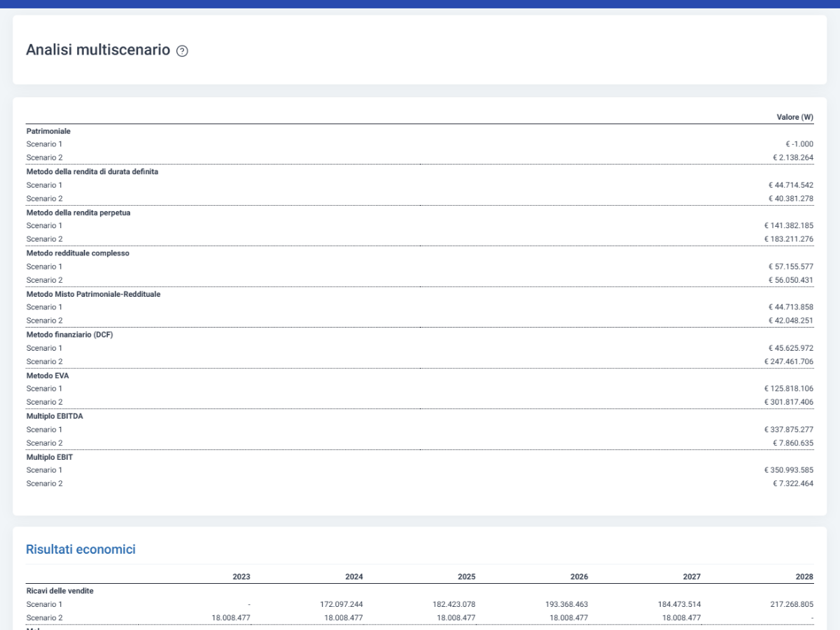Select Metodo finanziario (DCF) heading
Viewport: 840px width, 630px height.
pyautogui.click(x=70, y=335)
